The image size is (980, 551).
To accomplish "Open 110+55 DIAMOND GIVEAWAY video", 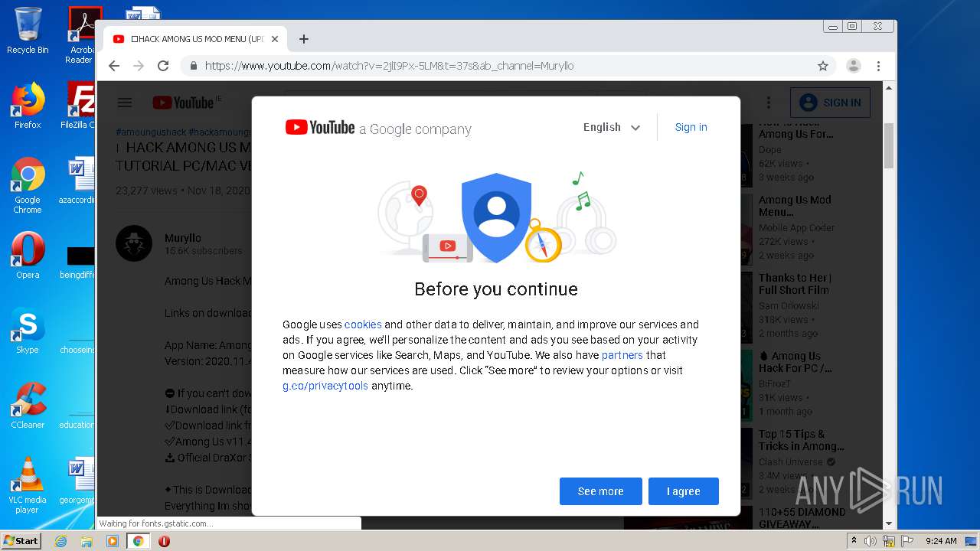I will (802, 517).
